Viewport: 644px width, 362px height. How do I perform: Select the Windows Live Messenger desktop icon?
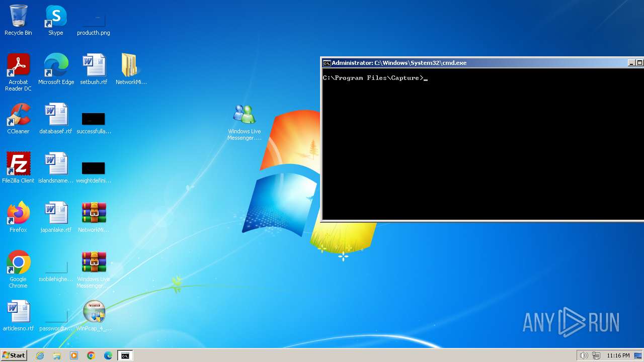coord(245,122)
